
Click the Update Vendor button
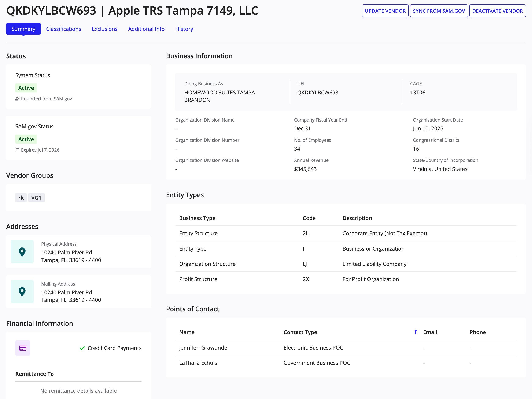(385, 11)
